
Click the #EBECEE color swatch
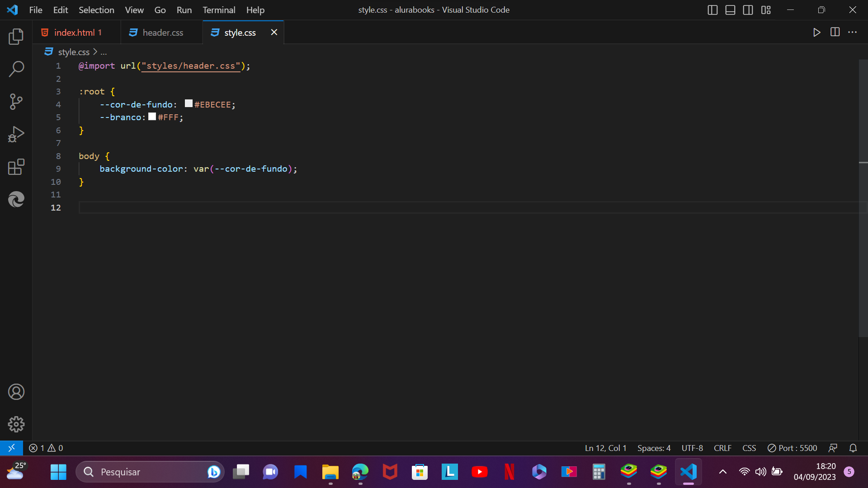[189, 104]
